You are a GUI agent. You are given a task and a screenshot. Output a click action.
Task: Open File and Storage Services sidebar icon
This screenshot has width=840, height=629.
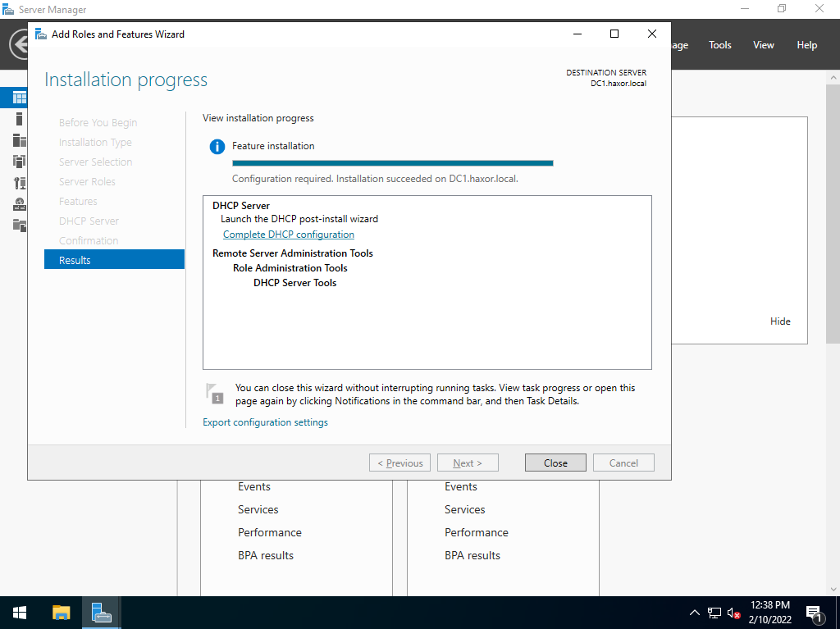(x=20, y=225)
